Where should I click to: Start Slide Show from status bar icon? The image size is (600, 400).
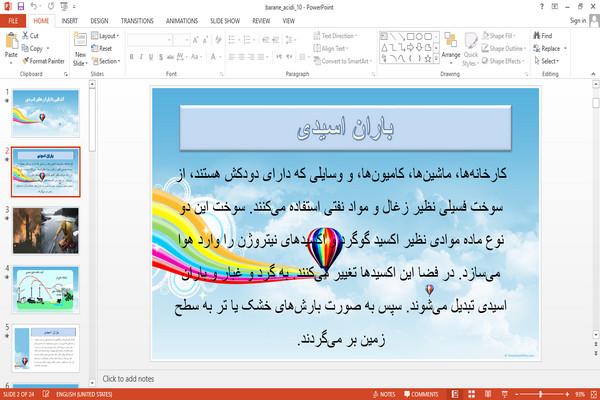click(x=504, y=394)
